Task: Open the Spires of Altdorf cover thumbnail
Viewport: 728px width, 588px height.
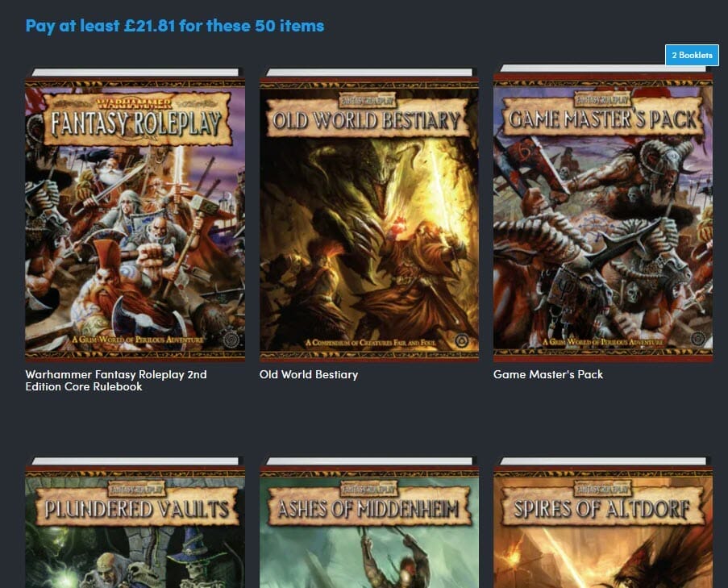Action: pos(602,532)
